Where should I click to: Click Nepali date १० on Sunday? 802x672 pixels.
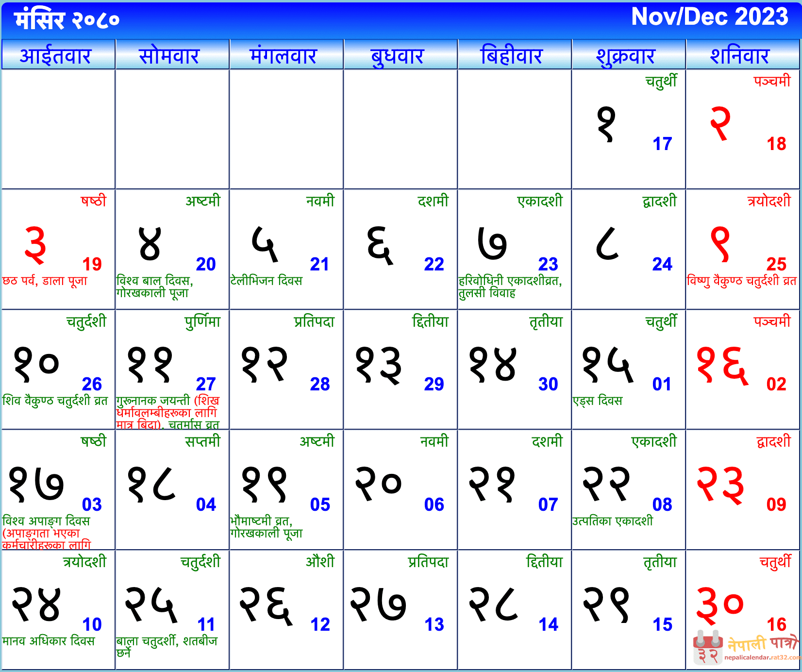pyautogui.click(x=36, y=365)
